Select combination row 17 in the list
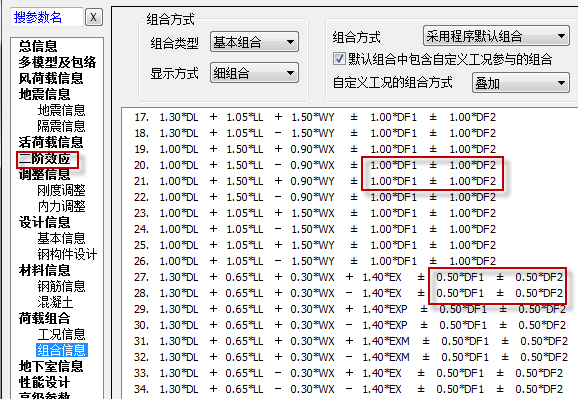Viewport: 578px width, 399px height. click(315, 117)
